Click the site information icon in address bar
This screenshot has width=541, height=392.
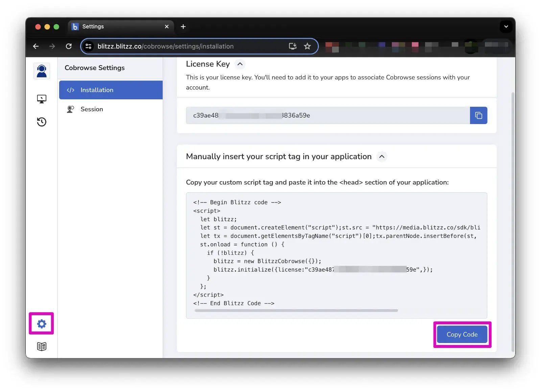point(89,46)
